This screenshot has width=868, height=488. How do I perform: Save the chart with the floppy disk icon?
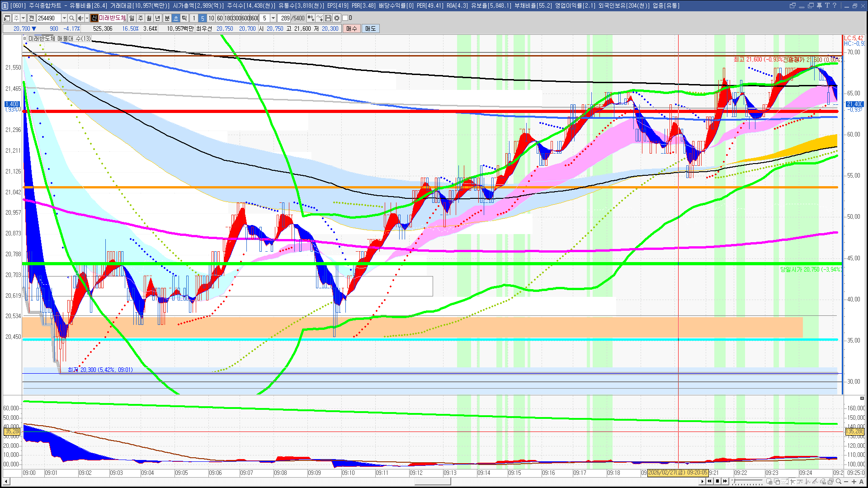coord(328,18)
